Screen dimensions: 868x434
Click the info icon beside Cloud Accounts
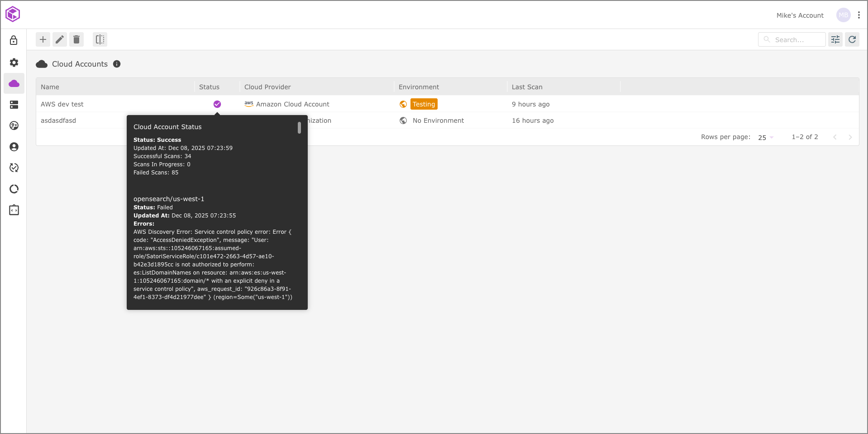click(117, 64)
